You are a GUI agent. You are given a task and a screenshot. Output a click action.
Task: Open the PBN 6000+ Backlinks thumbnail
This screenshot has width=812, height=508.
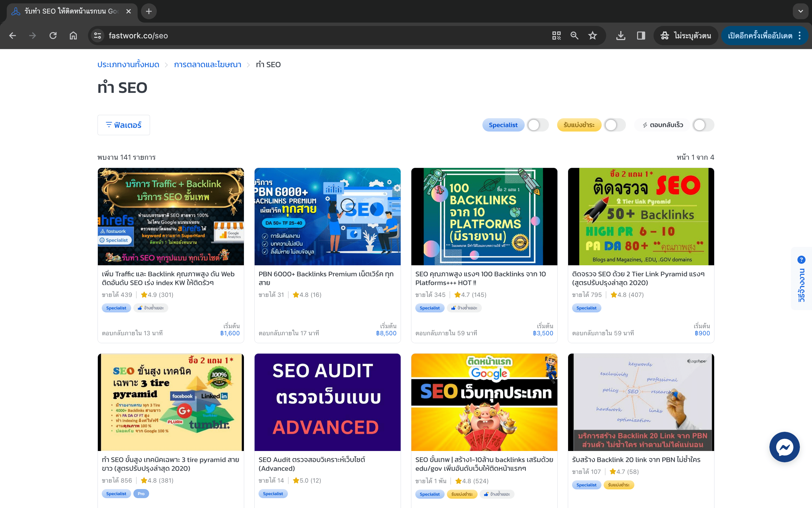(328, 216)
